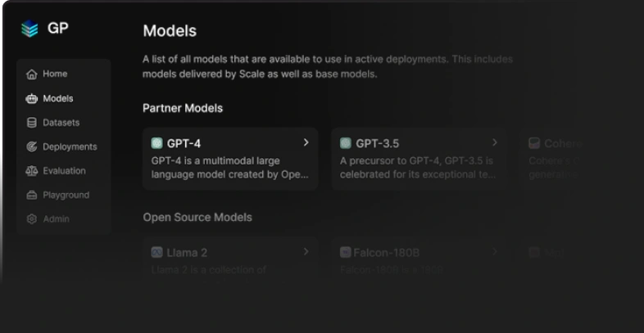Click the GPT-3.5 model logo icon
The height and width of the screenshot is (333, 644).
point(346,143)
